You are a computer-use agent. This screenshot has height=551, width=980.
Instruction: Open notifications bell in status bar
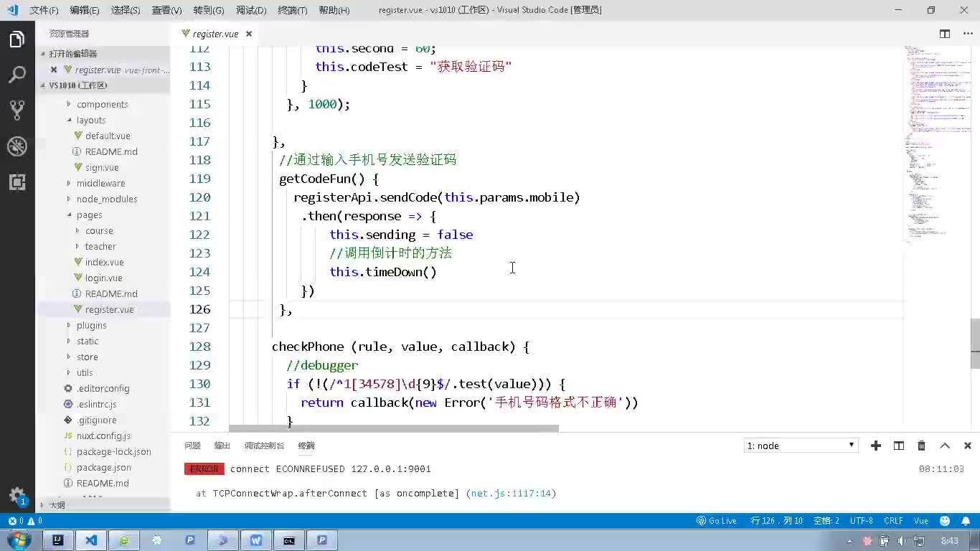tap(966, 521)
